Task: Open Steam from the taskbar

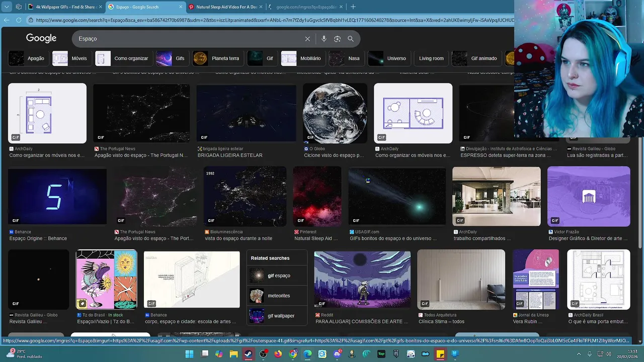Action: coord(249,354)
